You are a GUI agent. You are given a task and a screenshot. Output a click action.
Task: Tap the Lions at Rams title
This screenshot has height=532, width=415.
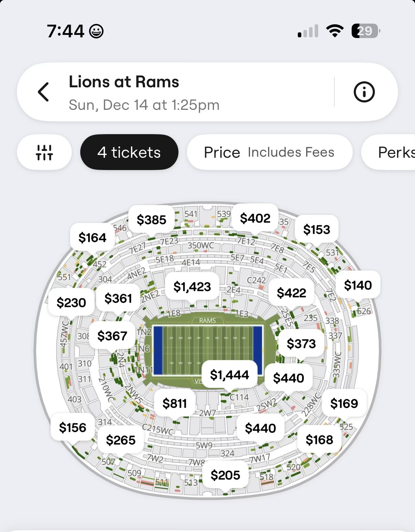[124, 82]
